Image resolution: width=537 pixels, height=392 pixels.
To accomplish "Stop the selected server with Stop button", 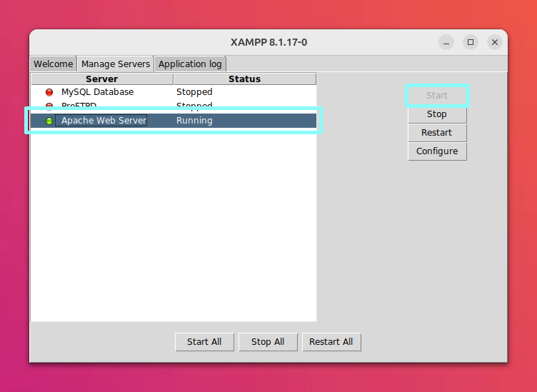I will click(437, 114).
